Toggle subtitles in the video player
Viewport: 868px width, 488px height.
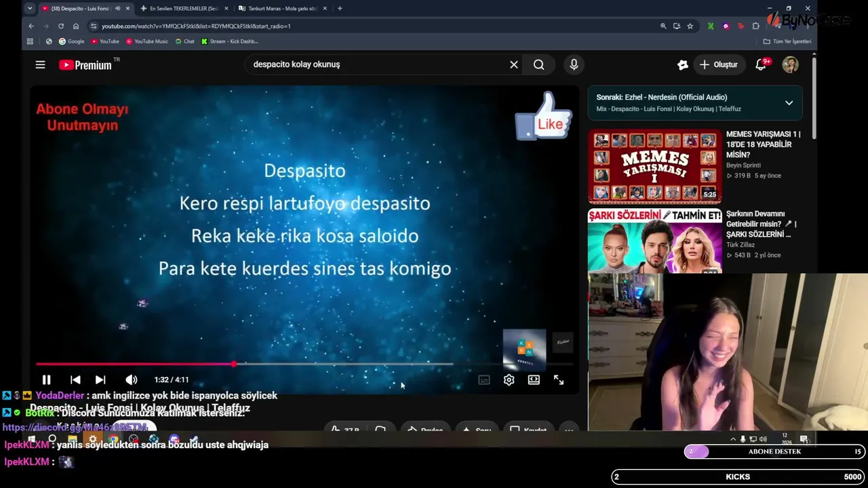(484, 380)
